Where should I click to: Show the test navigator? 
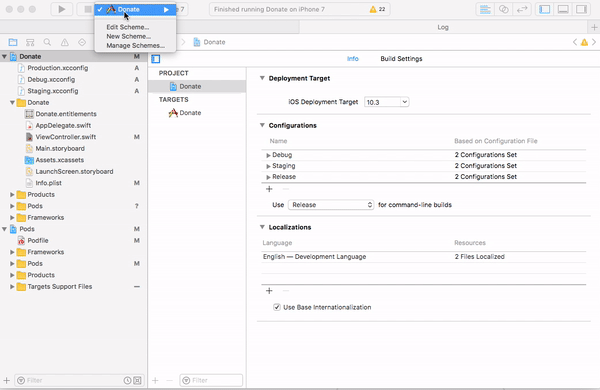pos(82,42)
